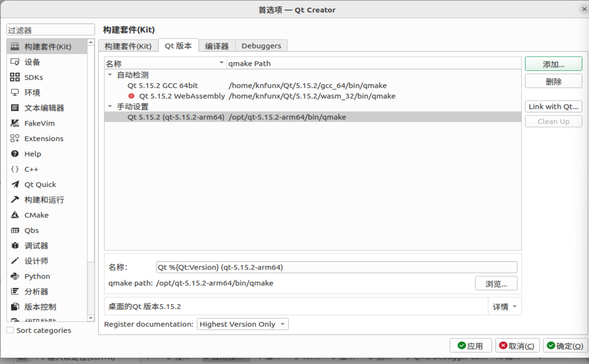Collapse the 手动设置 tree group

coord(110,106)
